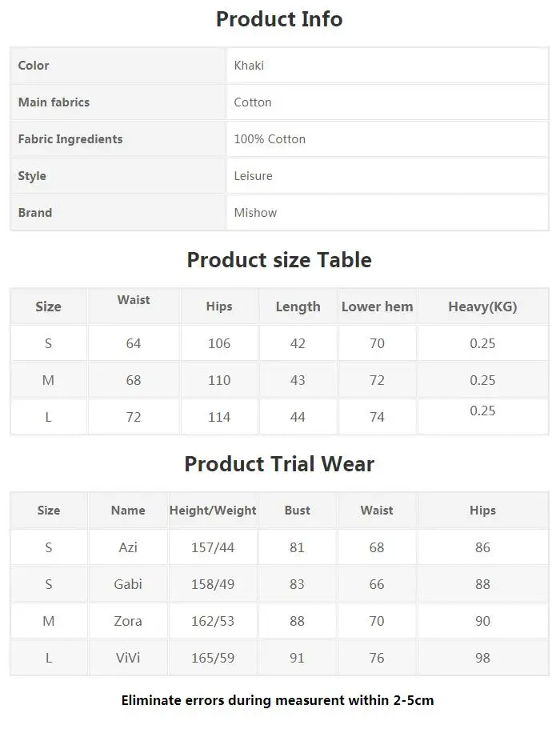This screenshot has height=729, width=560.
Task: Click the Mishow brand value
Action: coord(255,213)
